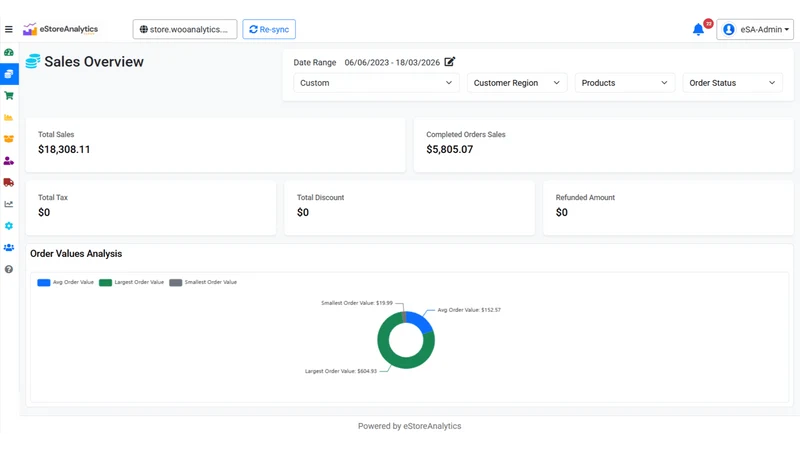800x450 pixels.
Task: Expand the Order Status filter
Action: click(732, 83)
